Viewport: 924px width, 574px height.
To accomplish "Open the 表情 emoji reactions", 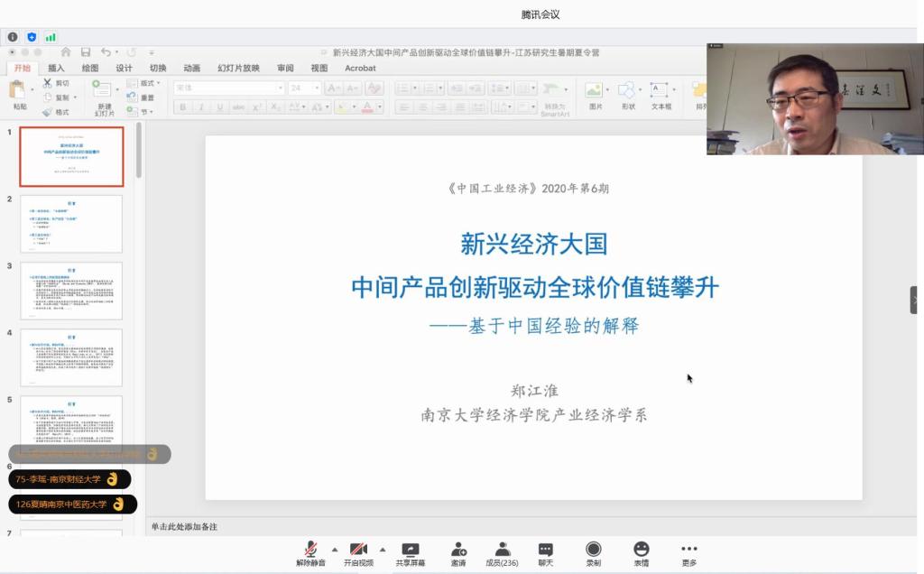I will click(641, 550).
